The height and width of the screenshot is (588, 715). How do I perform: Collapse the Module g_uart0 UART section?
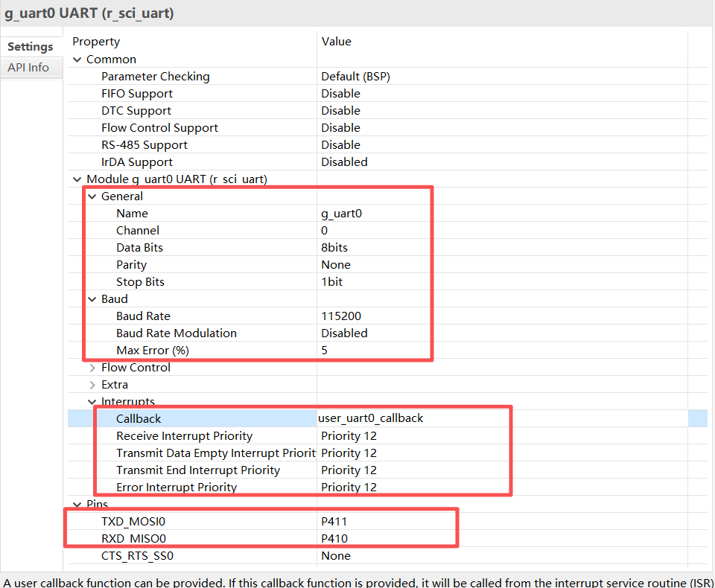point(77,179)
